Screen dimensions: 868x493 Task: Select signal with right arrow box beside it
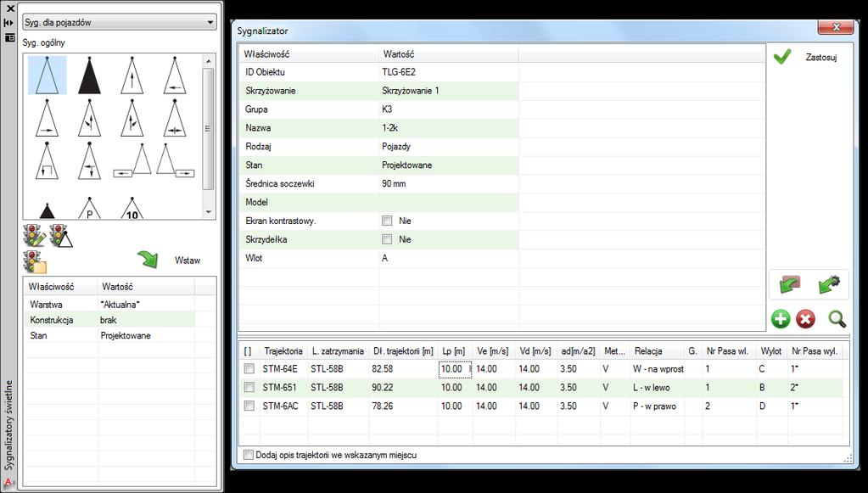pos(175,160)
